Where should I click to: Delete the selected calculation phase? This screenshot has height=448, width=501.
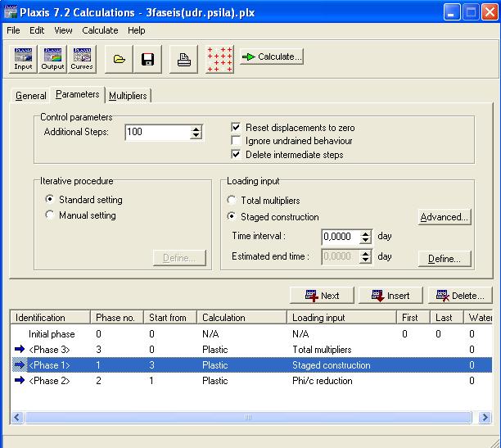[460, 296]
